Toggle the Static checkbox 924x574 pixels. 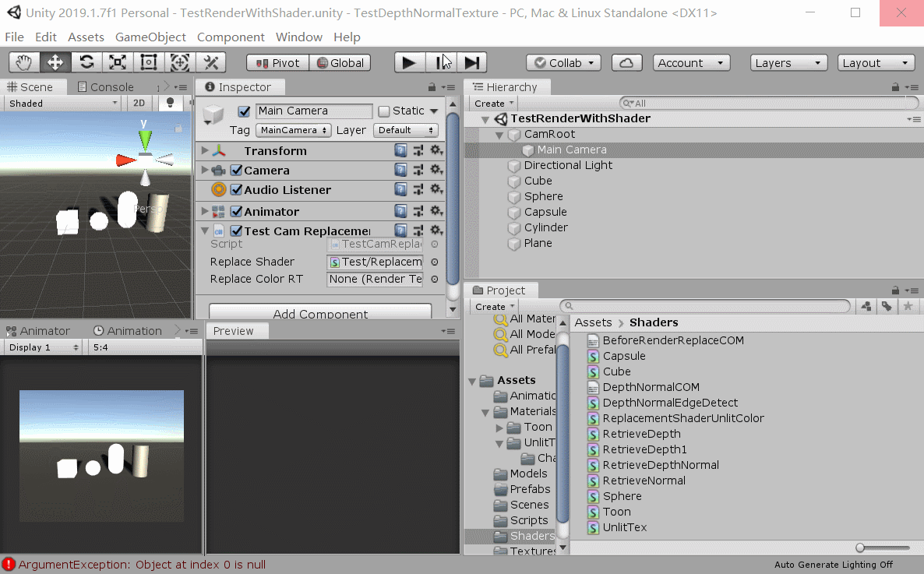(x=384, y=111)
